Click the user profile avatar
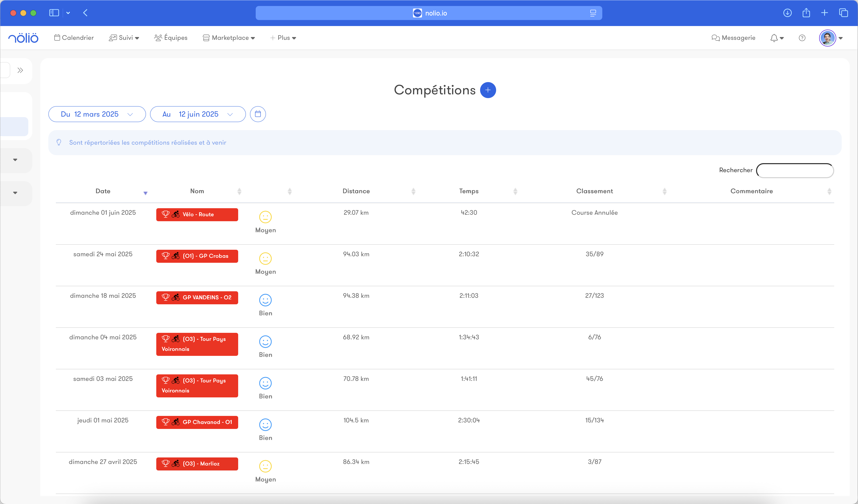 click(x=827, y=38)
